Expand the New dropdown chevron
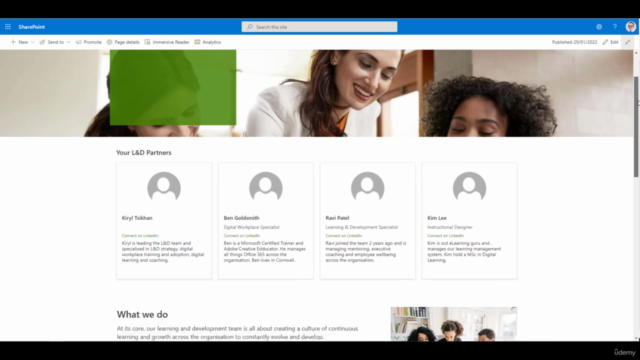640x360 pixels. [x=33, y=42]
